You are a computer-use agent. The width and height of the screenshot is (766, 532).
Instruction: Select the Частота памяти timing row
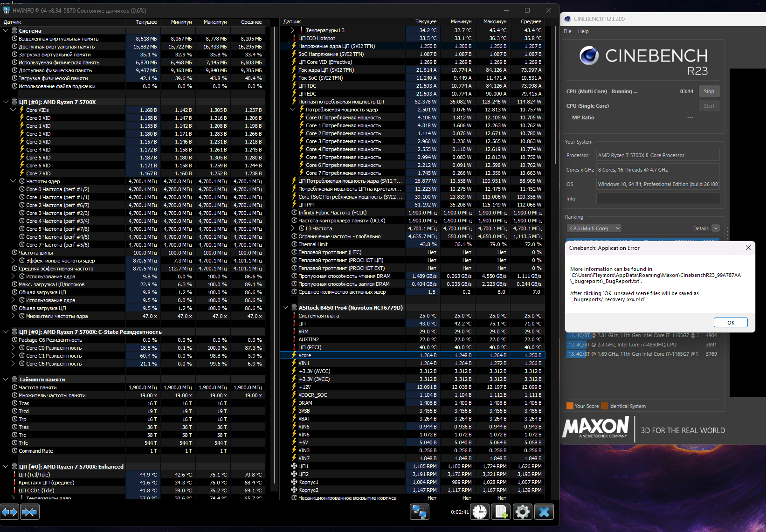[132, 387]
